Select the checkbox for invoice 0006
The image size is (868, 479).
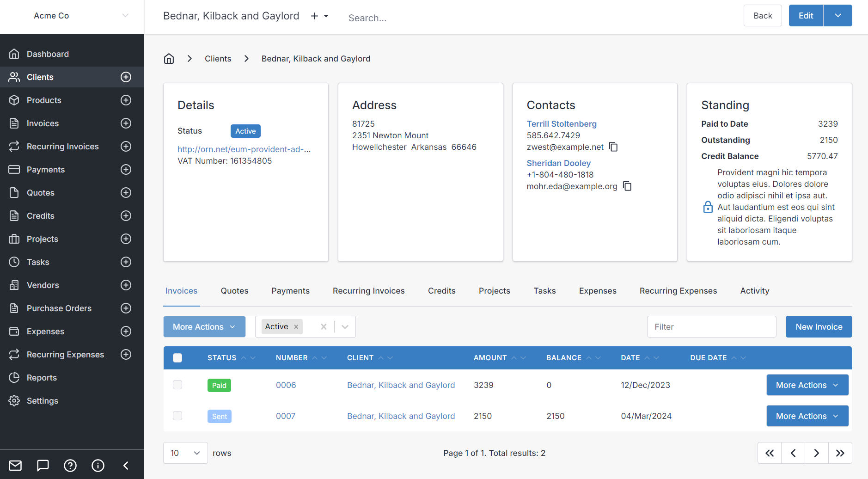coord(177,384)
